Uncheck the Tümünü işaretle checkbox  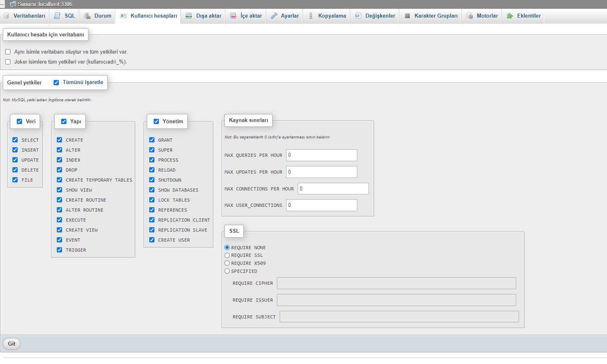click(56, 82)
